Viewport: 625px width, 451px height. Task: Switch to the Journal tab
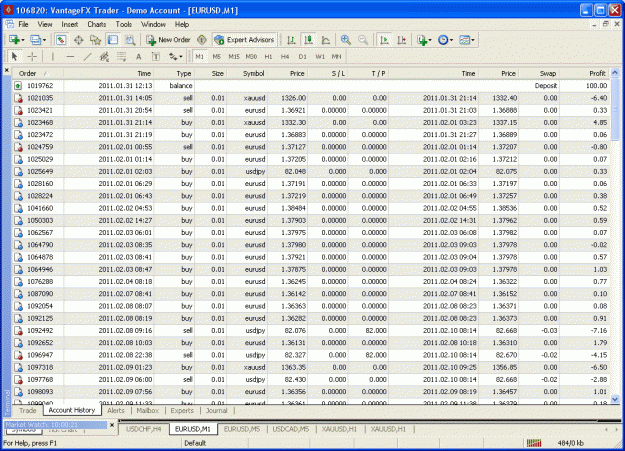(x=217, y=410)
